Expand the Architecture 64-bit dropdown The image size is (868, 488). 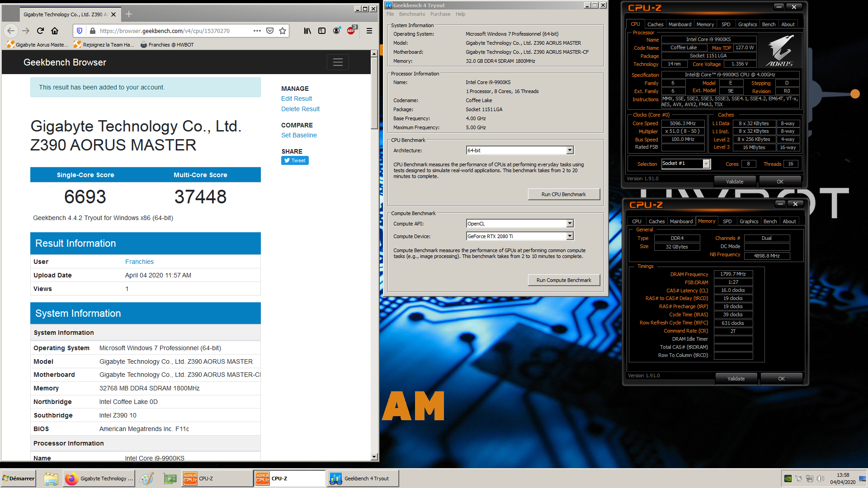point(570,150)
